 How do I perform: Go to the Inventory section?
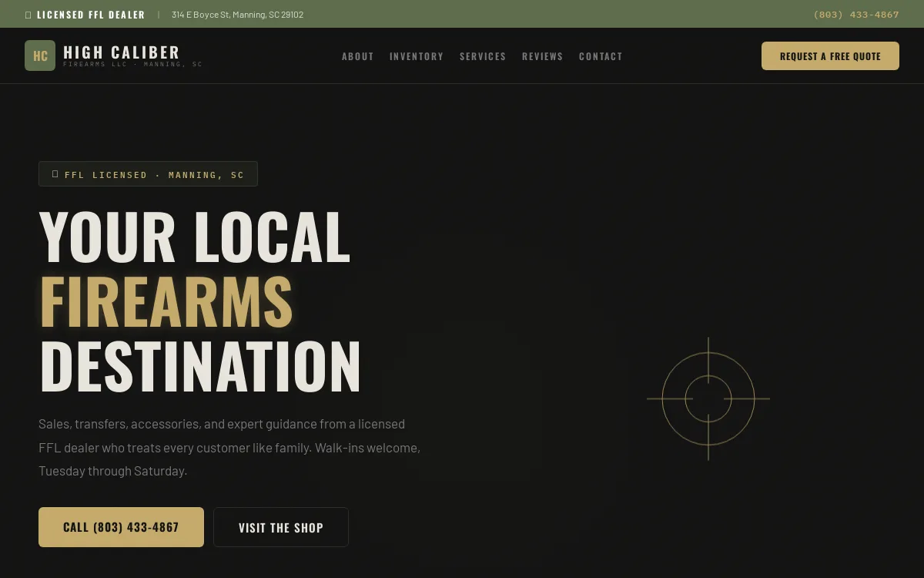point(417,56)
